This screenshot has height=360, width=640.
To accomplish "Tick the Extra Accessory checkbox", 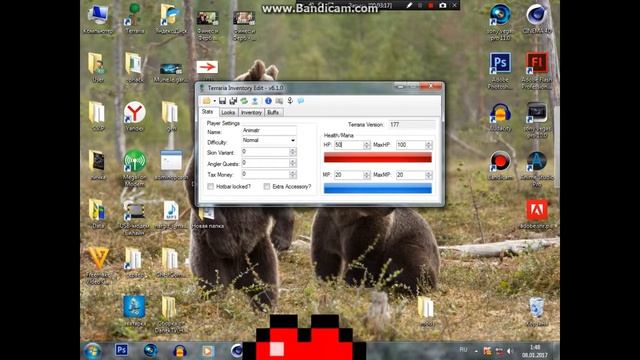I will click(x=267, y=187).
